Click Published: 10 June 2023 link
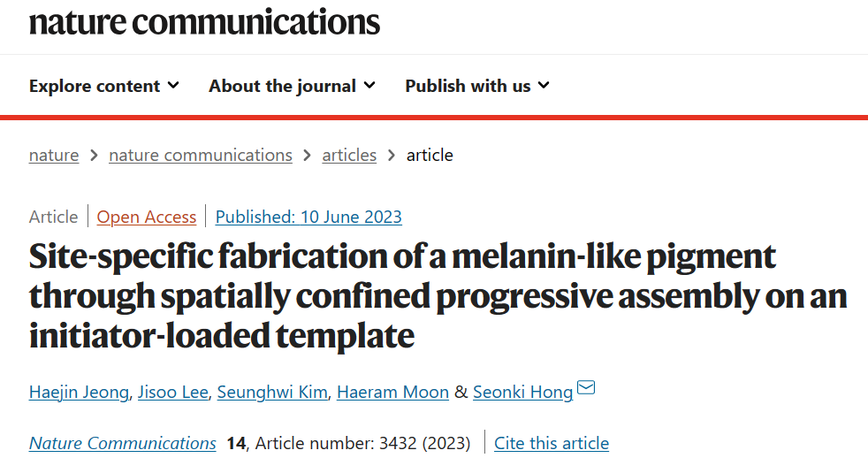The height and width of the screenshot is (458, 868). [x=308, y=217]
